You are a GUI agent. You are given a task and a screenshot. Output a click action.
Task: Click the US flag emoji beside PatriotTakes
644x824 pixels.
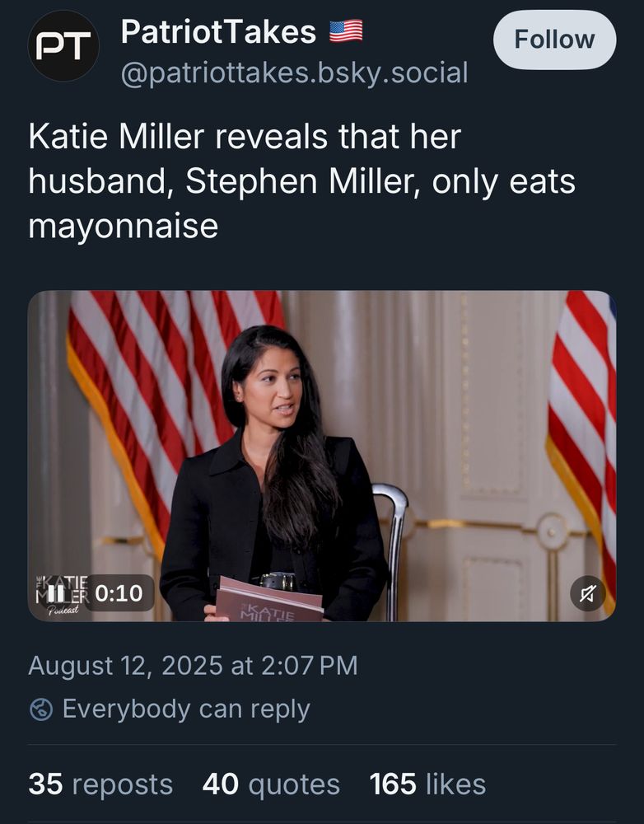click(x=346, y=32)
